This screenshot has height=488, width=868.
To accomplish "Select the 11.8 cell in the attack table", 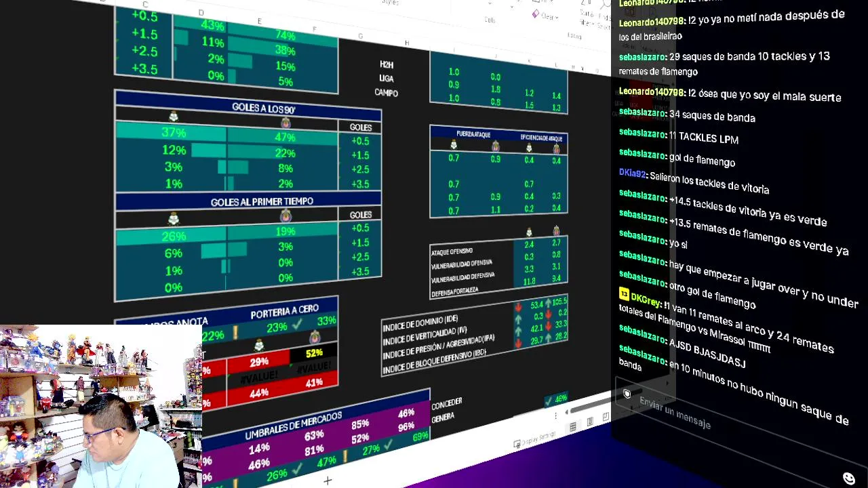I will point(530,281).
